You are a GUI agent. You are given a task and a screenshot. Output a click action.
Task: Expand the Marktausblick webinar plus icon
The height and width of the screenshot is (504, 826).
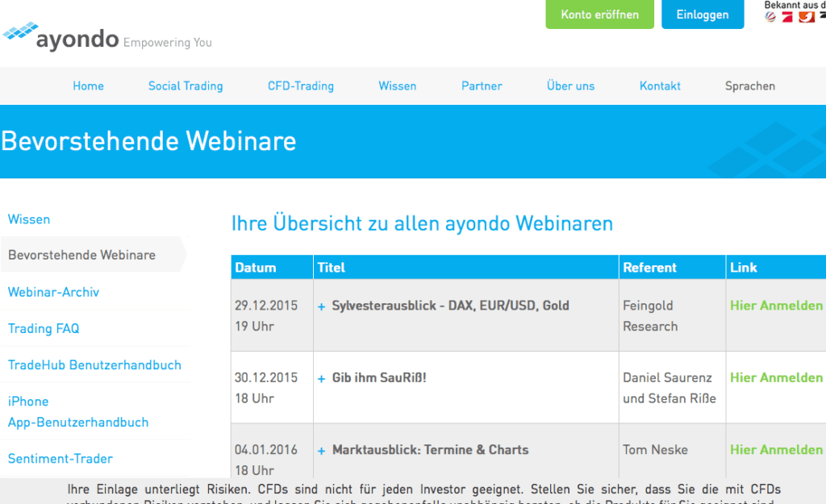(x=321, y=451)
